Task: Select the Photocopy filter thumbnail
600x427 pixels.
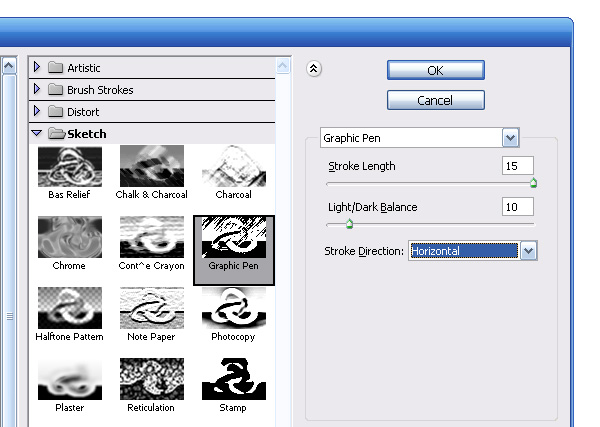Action: [x=234, y=308]
